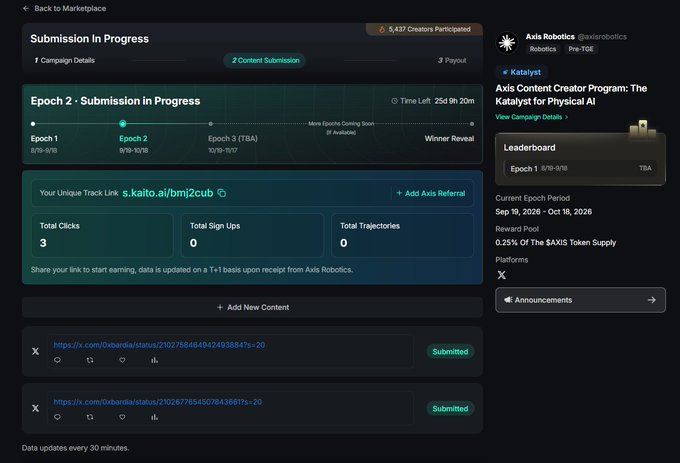The width and height of the screenshot is (680, 463).
Task: Click the trophy podium icon above Leaderboard
Action: (x=643, y=128)
